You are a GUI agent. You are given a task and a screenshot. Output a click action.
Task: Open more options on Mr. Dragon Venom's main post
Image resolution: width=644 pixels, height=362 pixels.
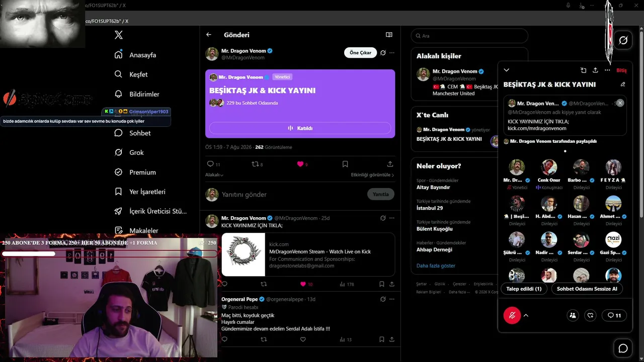pos(392,53)
